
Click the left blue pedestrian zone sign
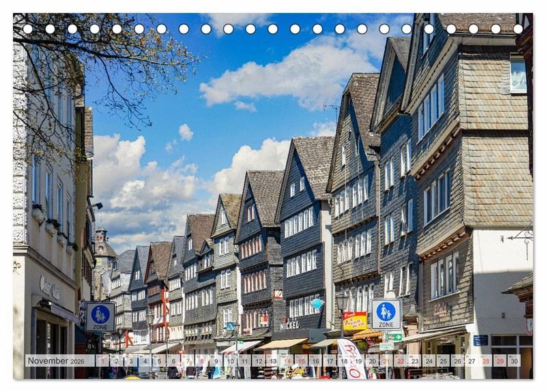point(100,316)
